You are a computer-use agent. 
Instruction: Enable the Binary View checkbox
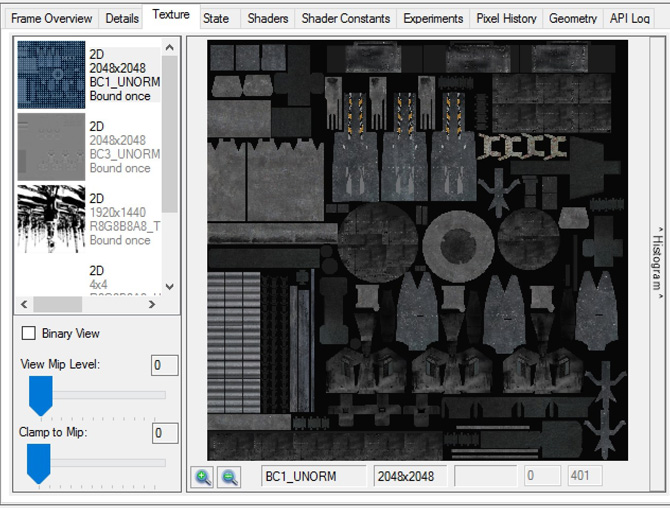pos(29,333)
